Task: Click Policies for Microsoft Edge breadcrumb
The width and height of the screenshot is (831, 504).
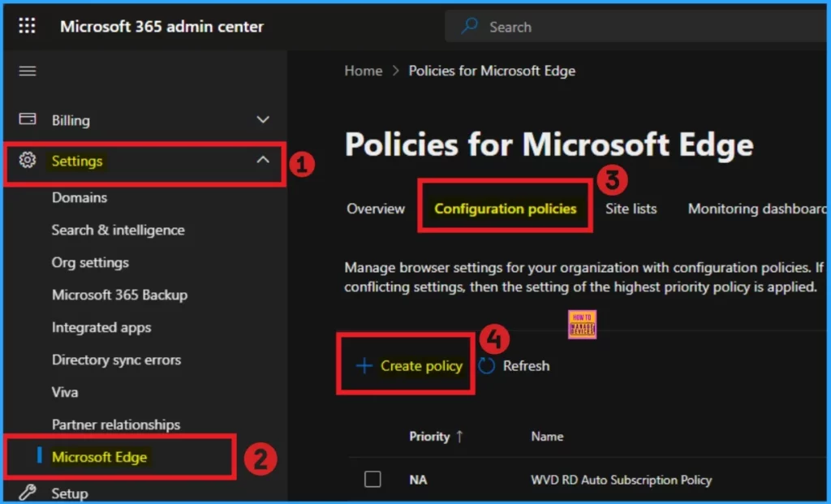Action: click(x=492, y=71)
